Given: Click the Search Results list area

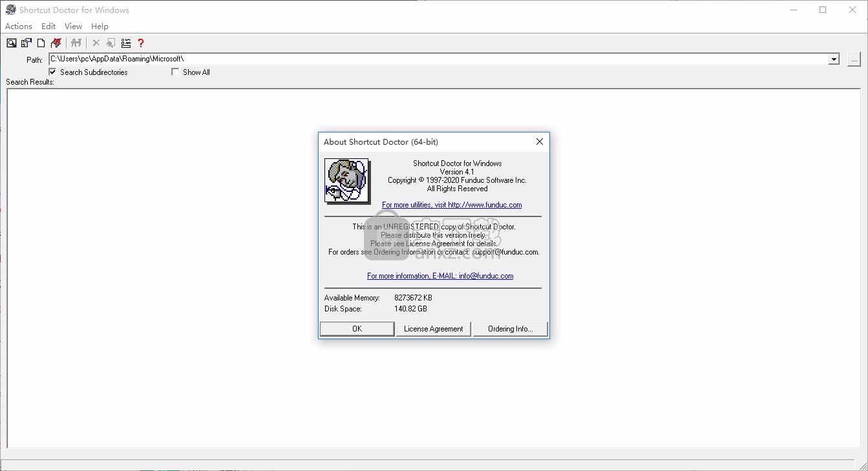Looking at the screenshot, I should click(434, 268).
